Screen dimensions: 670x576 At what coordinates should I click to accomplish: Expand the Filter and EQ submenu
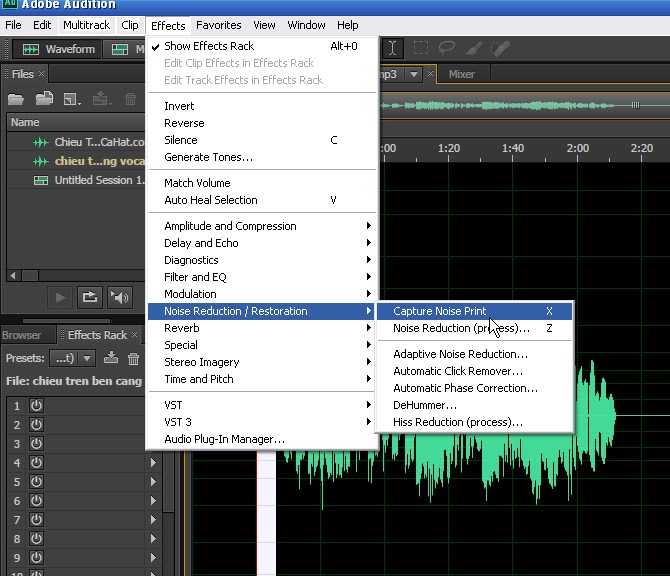(262, 277)
